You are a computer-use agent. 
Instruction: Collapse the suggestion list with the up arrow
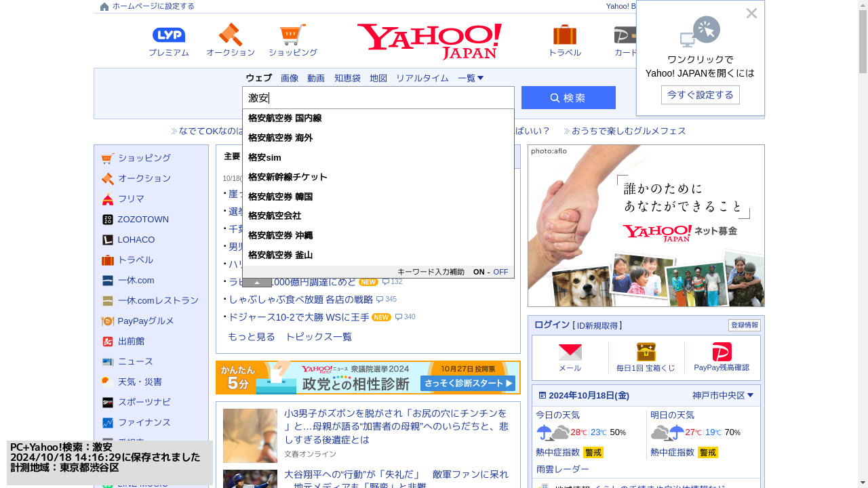pos(257,283)
